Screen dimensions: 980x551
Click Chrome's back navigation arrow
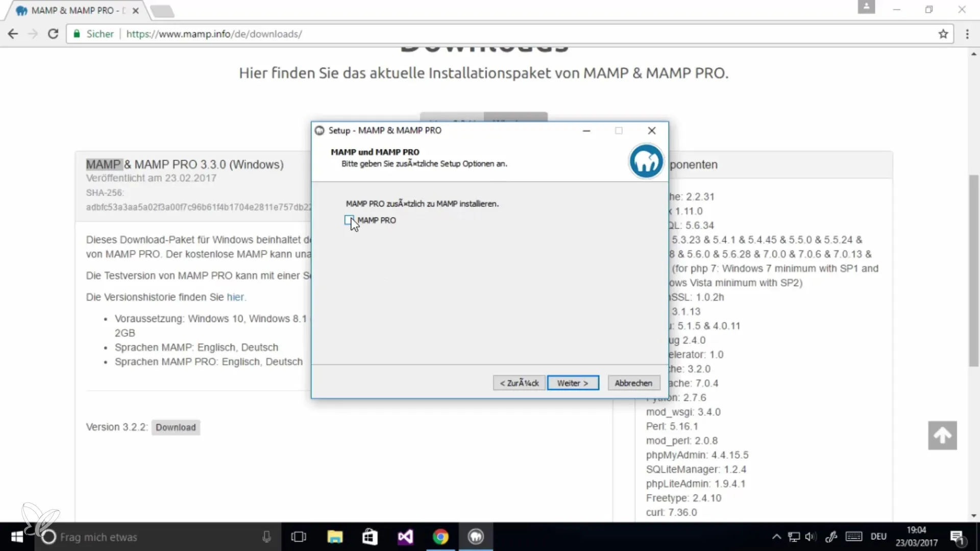tap(13, 34)
